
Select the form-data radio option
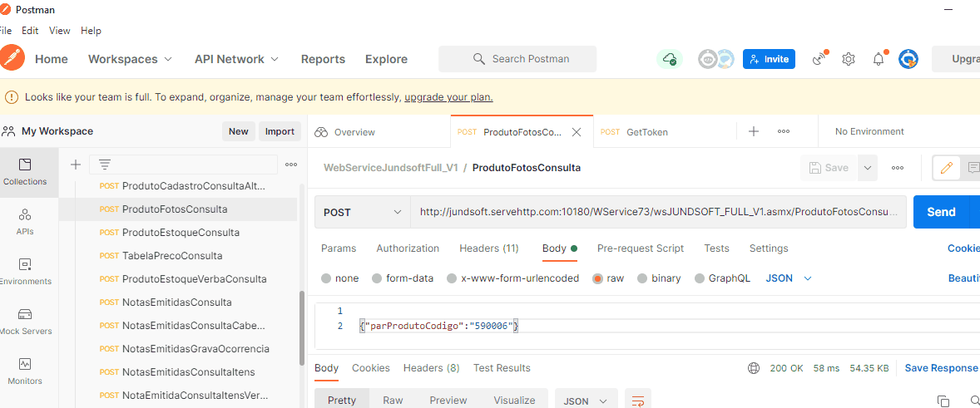377,278
